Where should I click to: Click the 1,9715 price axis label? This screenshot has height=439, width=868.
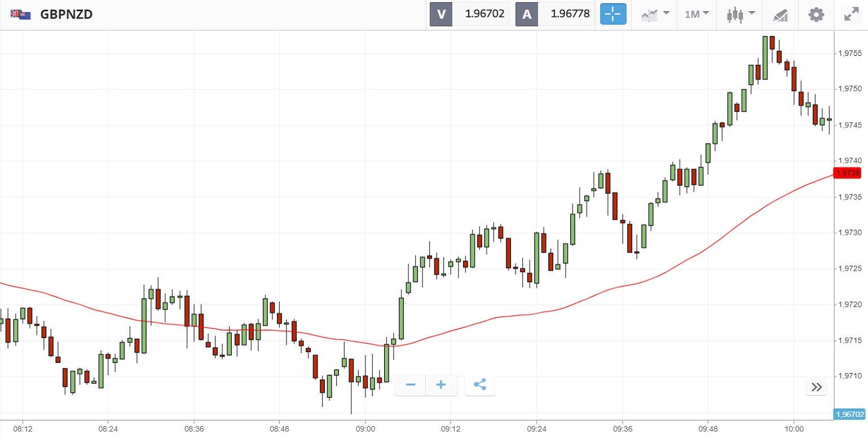849,340
